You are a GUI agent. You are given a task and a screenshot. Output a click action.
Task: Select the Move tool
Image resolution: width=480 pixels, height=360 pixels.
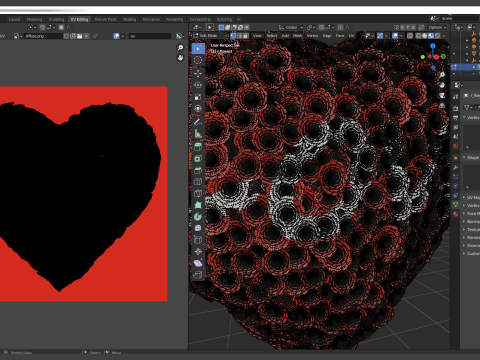[198, 73]
